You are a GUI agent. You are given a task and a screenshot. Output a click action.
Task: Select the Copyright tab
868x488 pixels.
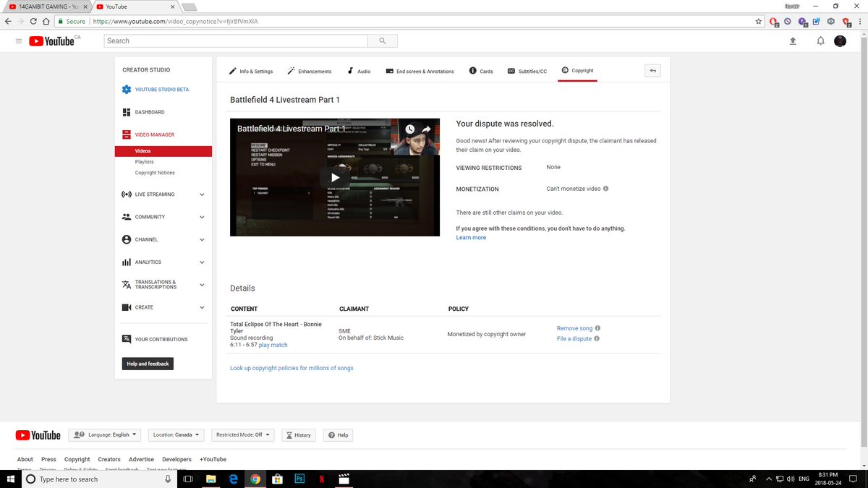(577, 71)
